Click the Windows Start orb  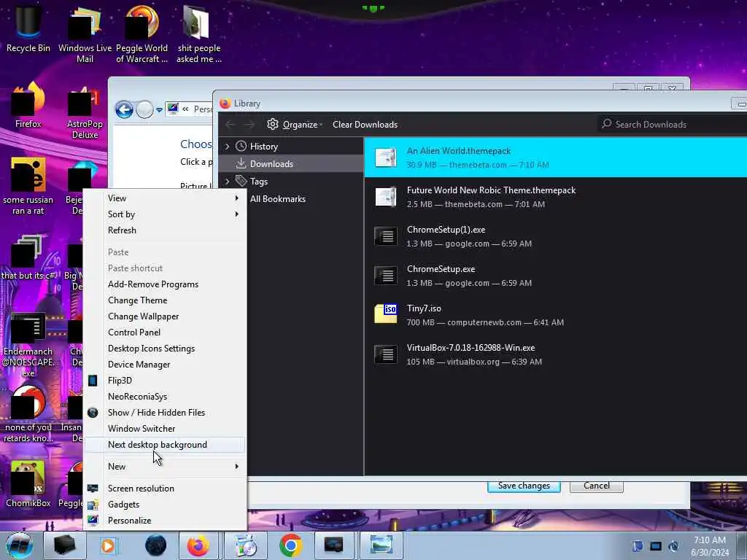[x=20, y=545]
